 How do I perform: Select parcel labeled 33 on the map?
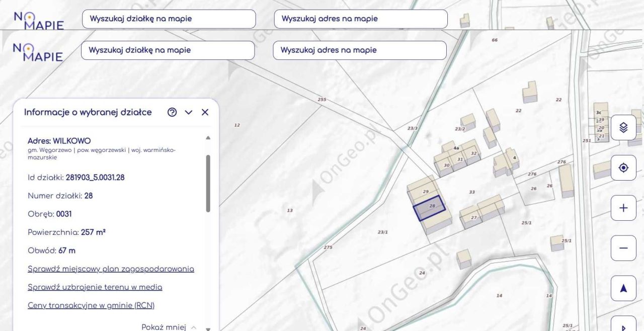[472, 192]
